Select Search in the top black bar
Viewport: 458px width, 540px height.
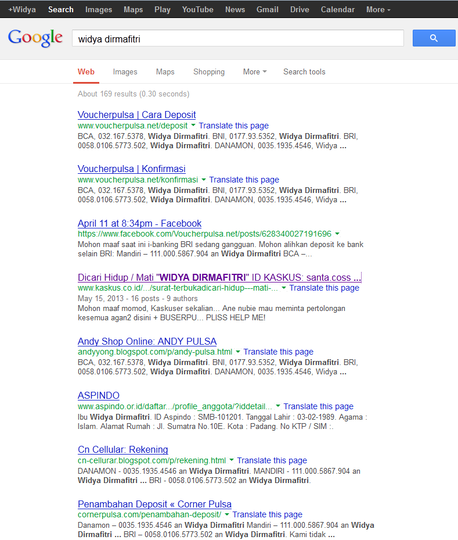[x=61, y=10]
